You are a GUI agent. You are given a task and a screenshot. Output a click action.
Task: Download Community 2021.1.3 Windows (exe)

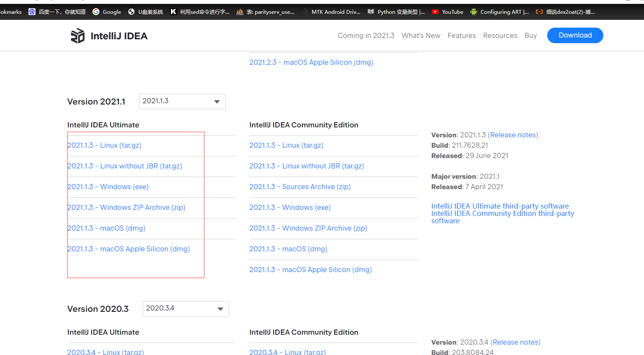tap(290, 207)
